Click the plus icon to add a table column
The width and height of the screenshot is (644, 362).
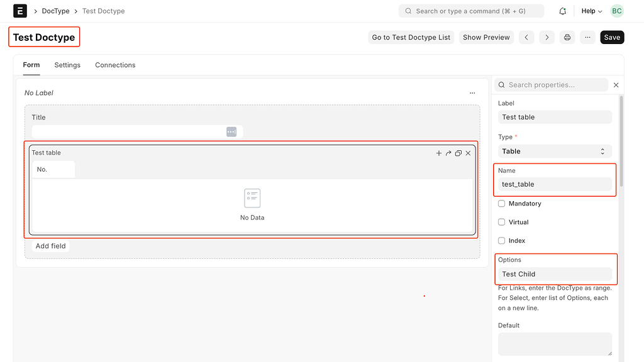439,153
